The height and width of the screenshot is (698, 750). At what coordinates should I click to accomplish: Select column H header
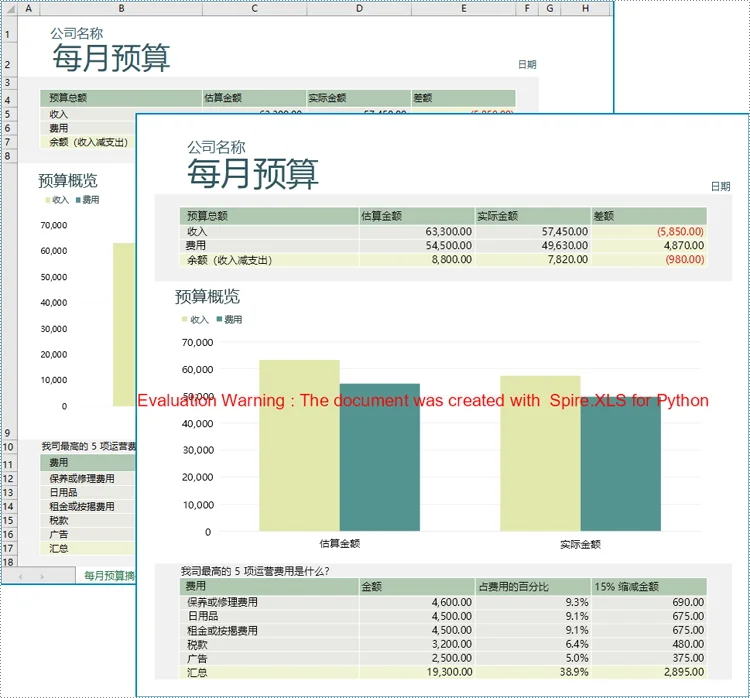[585, 9]
